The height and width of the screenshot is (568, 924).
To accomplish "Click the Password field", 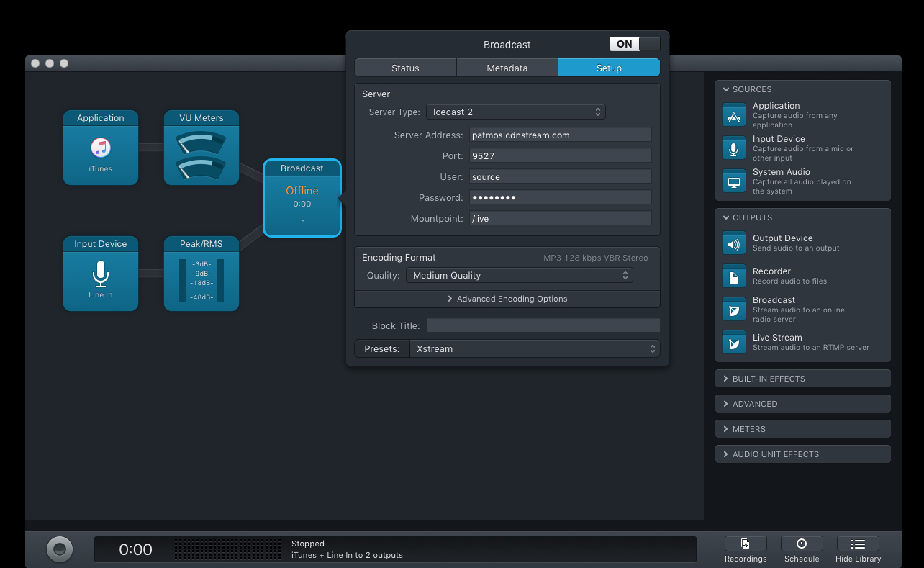I will (x=561, y=197).
